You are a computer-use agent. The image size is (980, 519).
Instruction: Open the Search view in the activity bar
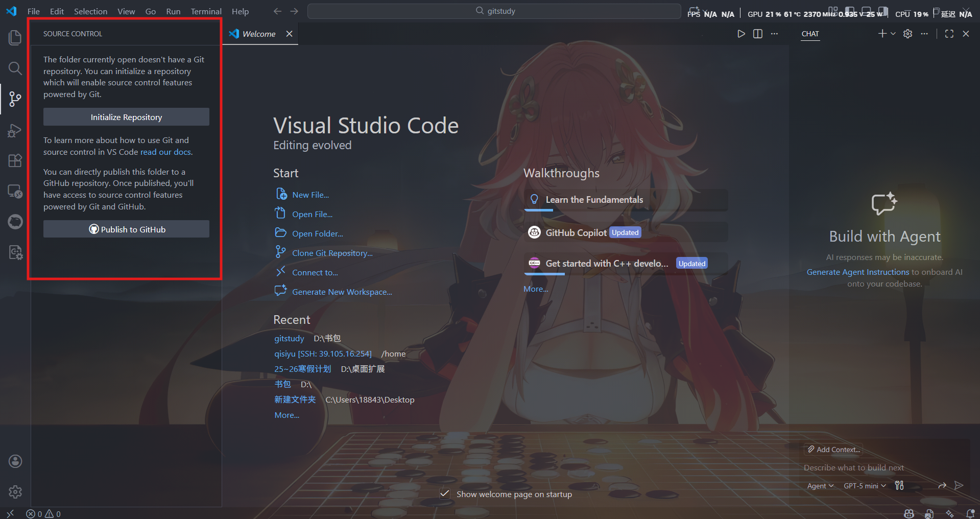click(15, 68)
